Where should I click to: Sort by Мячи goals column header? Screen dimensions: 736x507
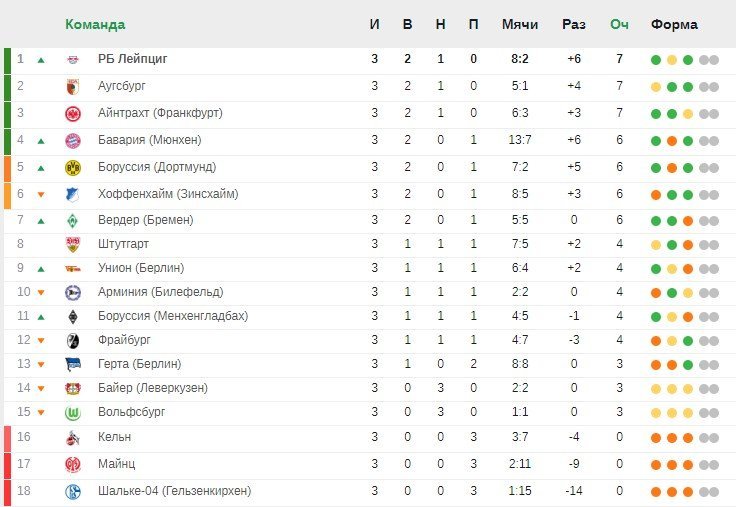click(520, 24)
